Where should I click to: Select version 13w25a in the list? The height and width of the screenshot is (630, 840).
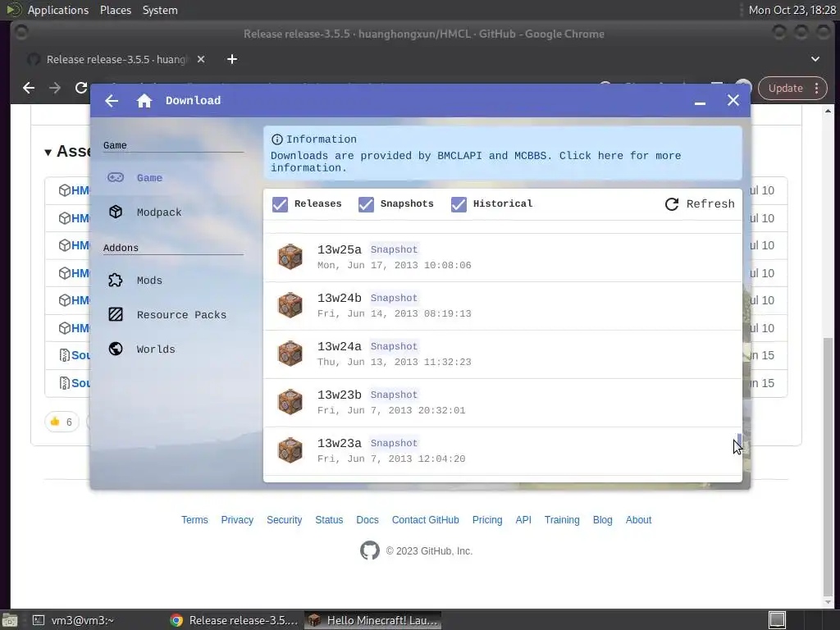pos(503,257)
